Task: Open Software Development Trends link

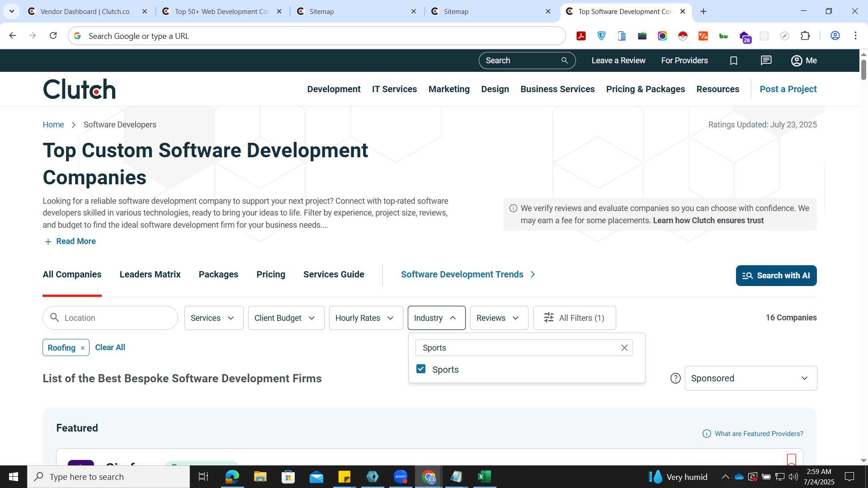Action: click(468, 274)
